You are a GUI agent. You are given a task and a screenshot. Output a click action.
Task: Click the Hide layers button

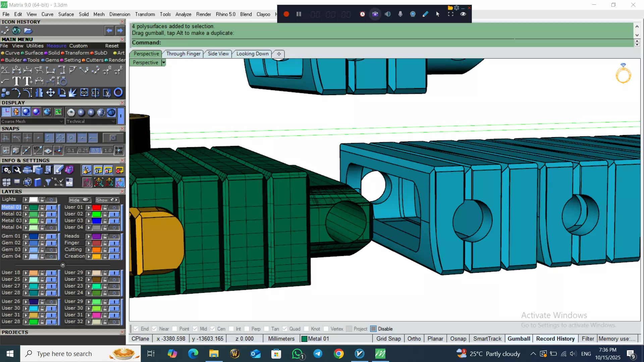79,200
